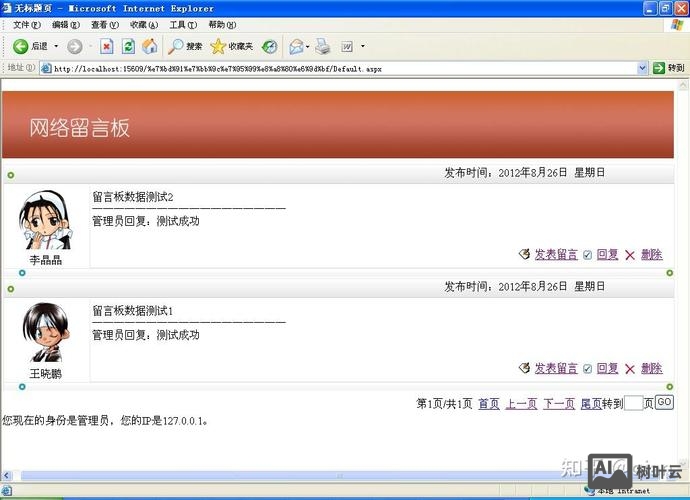The width and height of the screenshot is (690, 500).
Task: Click the local intranet zone icon
Action: (590, 491)
